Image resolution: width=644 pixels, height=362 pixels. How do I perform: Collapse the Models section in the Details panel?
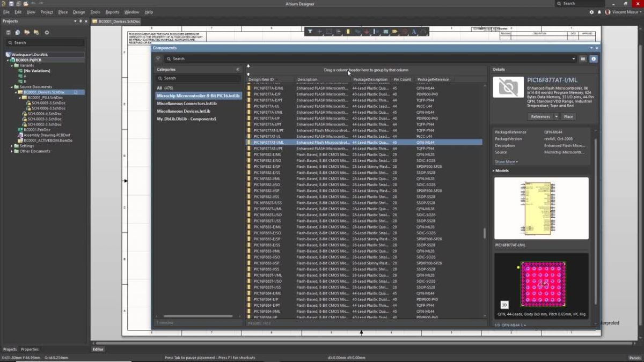point(495,171)
